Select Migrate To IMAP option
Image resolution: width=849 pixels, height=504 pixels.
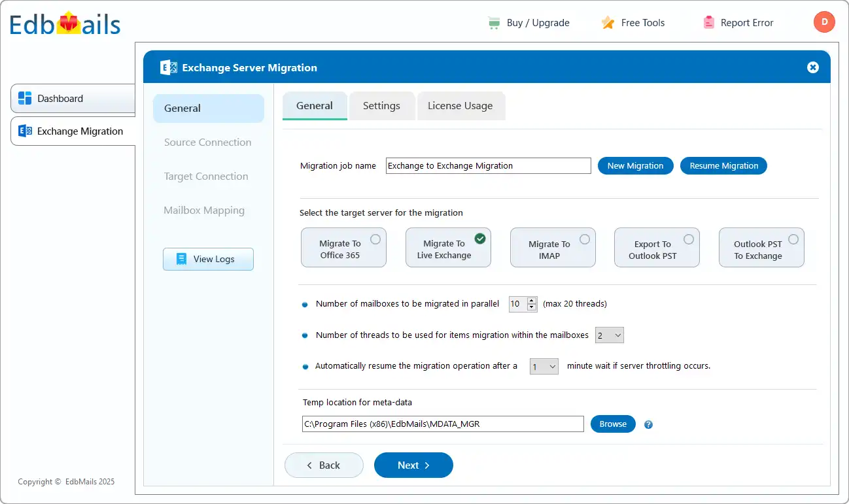pos(553,247)
